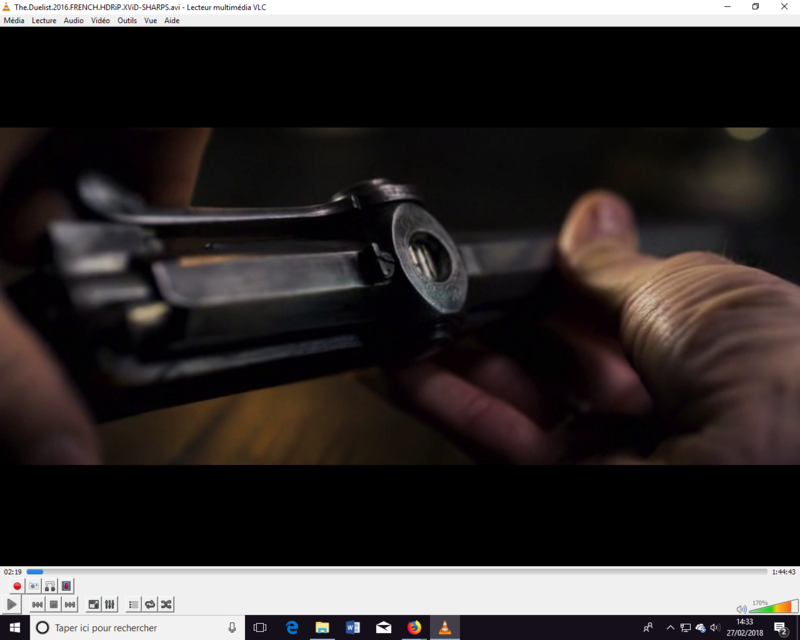Skip to next media item
The height and width of the screenshot is (640, 800).
coord(70,605)
